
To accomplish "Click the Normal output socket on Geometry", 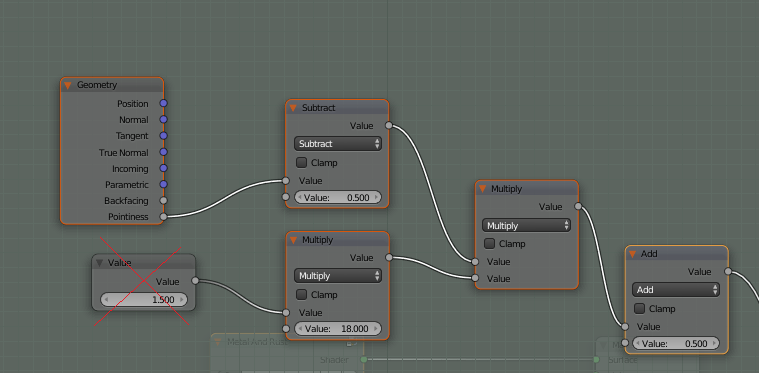I will [x=164, y=119].
